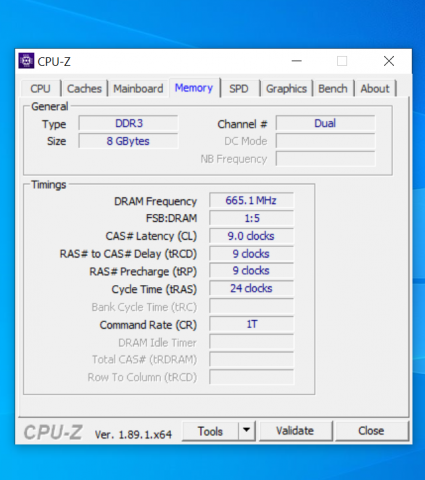Select the Mainboard tab
The image size is (425, 480).
tap(138, 89)
